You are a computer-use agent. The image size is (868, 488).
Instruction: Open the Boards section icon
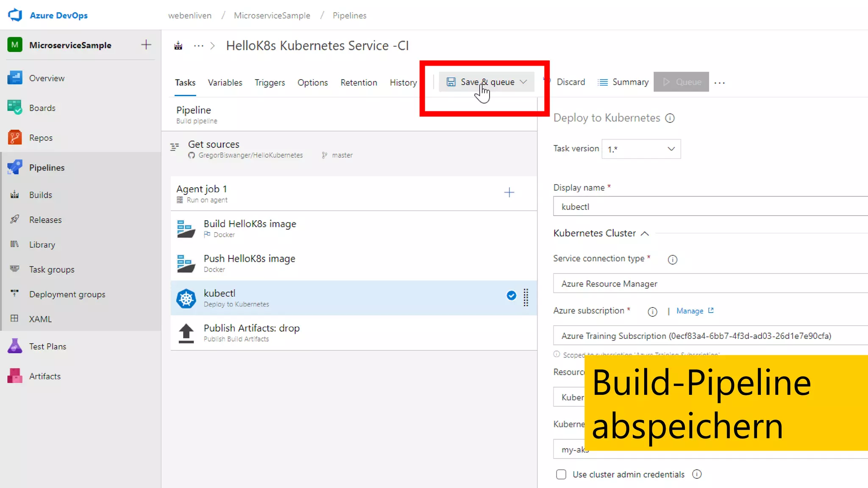click(x=15, y=108)
